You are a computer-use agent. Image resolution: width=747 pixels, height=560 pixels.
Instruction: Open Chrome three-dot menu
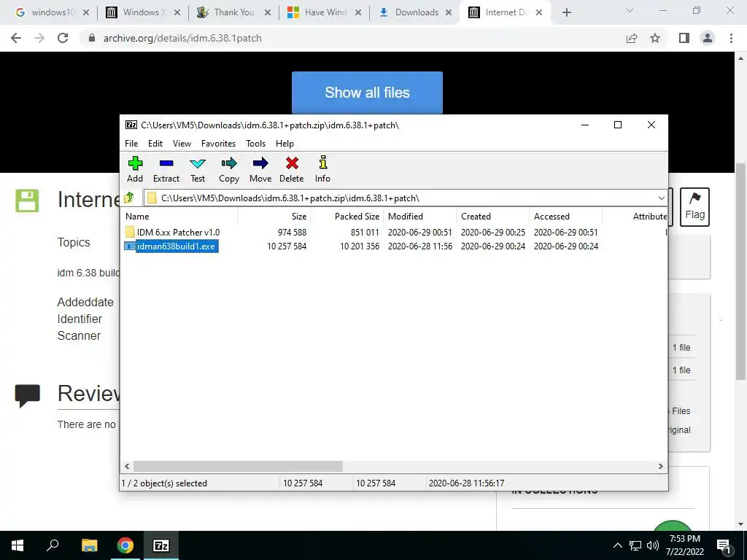(x=731, y=38)
